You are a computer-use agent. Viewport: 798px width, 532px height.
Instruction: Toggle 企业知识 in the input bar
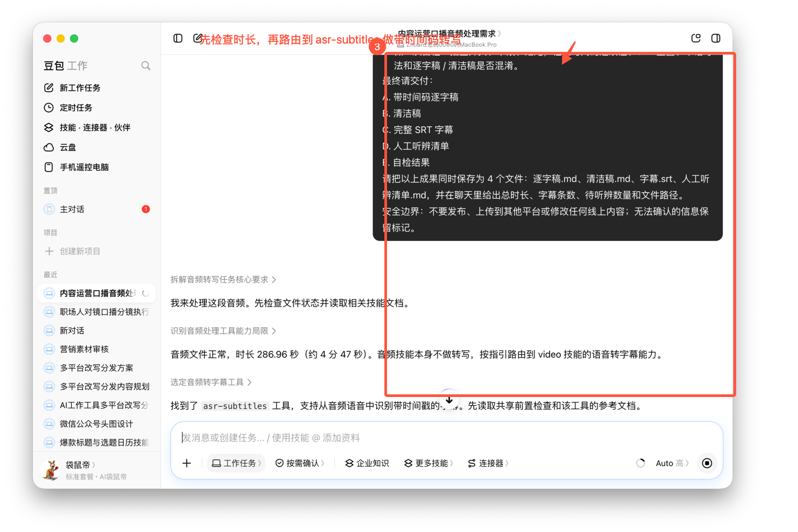367,463
